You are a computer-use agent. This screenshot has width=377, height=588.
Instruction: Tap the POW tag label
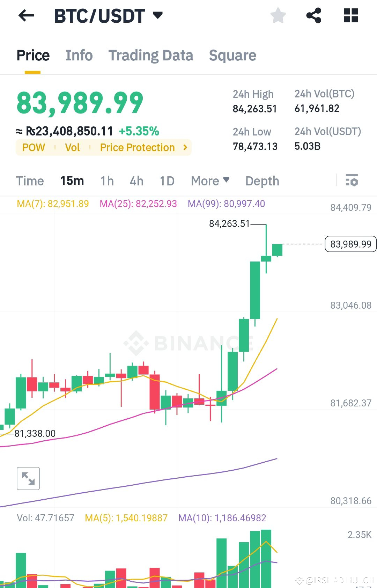[34, 147]
